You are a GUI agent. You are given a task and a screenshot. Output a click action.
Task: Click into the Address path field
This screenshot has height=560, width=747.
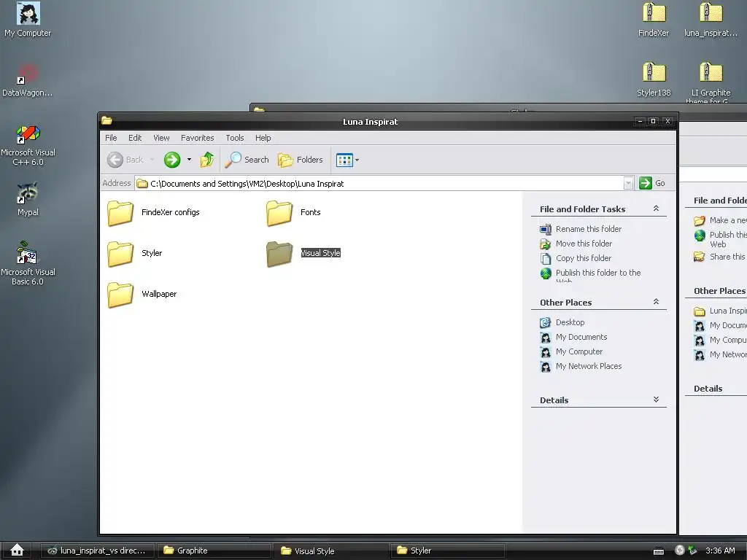pyautogui.click(x=379, y=183)
